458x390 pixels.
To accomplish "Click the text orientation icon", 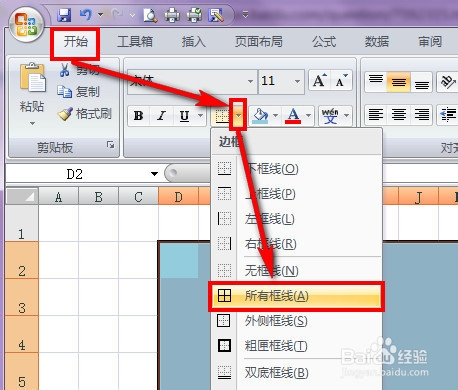I will tap(447, 81).
